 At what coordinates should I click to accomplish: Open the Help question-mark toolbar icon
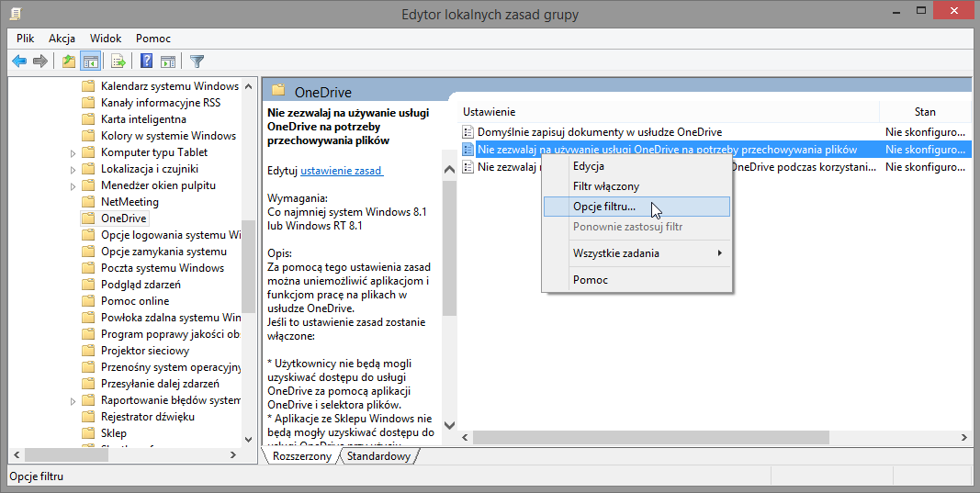point(147,62)
